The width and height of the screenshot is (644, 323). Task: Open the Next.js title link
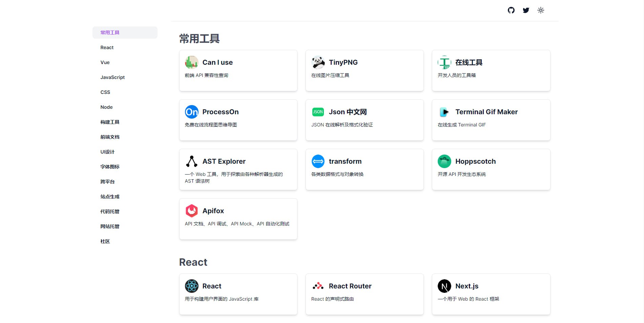coord(467,286)
